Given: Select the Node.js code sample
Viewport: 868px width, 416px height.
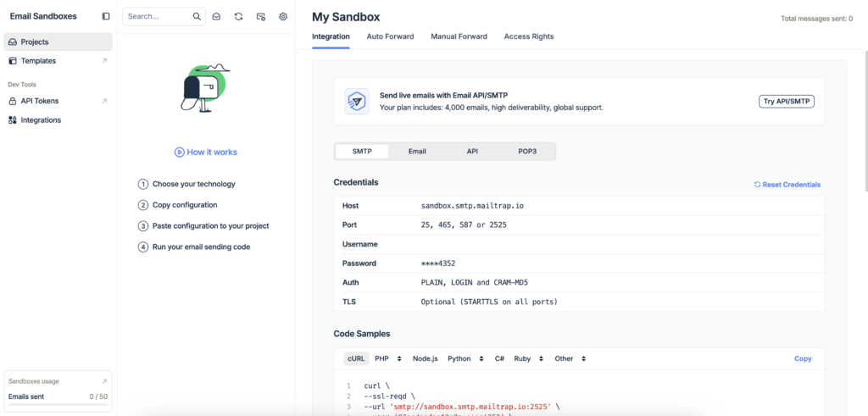Looking at the screenshot, I should coord(426,358).
